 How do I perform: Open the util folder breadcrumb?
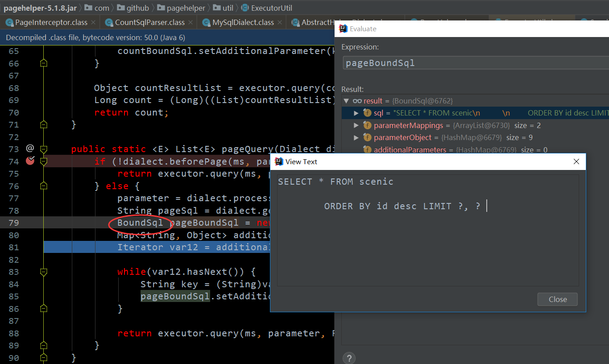tap(224, 8)
